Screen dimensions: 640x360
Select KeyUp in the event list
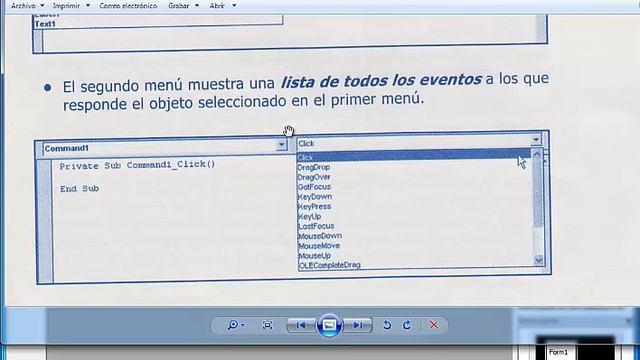(x=309, y=216)
